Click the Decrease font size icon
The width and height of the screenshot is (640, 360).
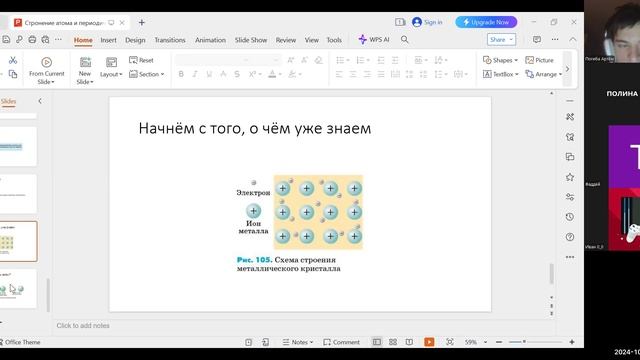304,60
